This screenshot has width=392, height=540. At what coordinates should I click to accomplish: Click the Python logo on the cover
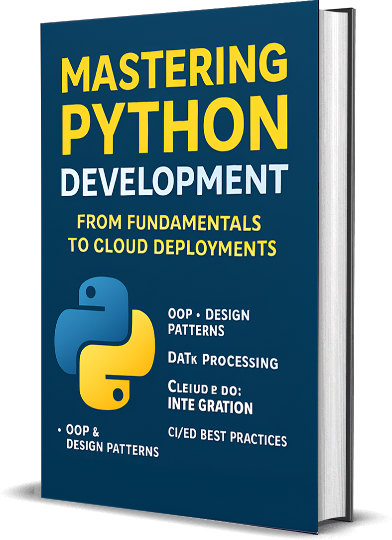105,343
